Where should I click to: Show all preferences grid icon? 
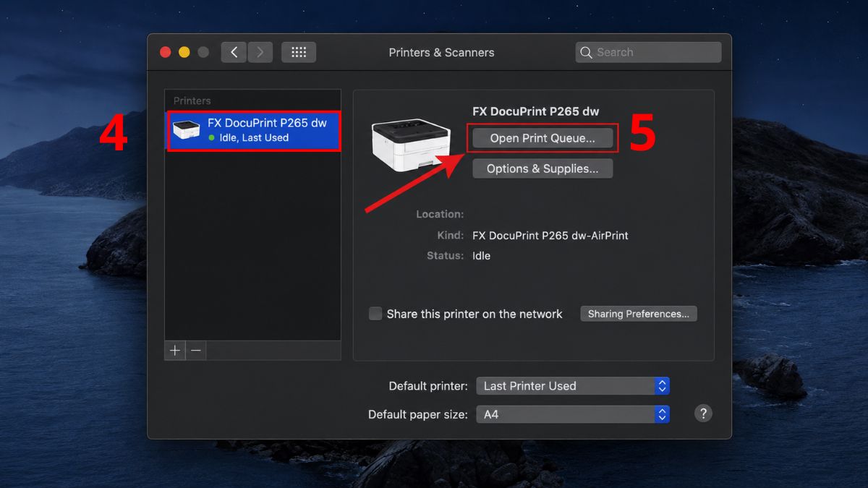coord(299,52)
